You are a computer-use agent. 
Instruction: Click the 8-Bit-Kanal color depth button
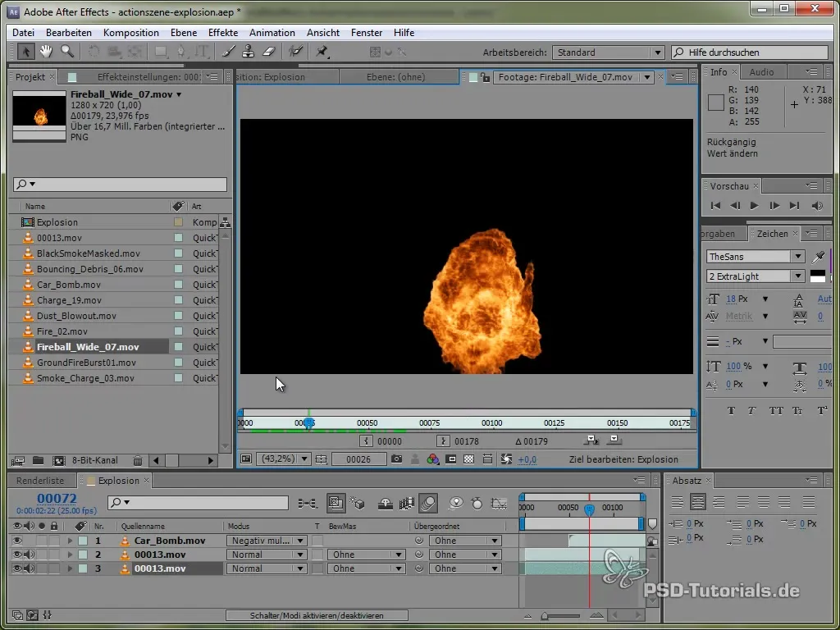[95, 460]
